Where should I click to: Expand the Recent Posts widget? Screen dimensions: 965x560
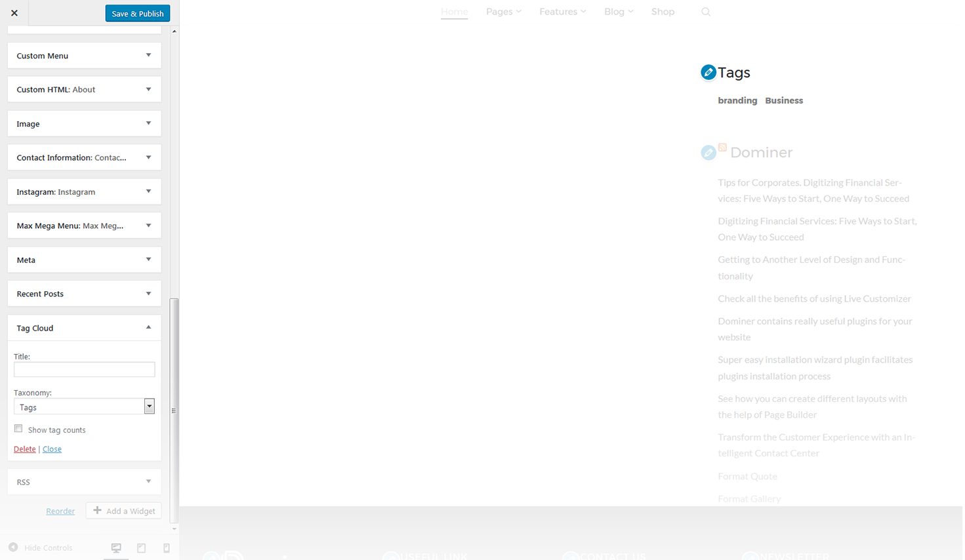pos(84,294)
